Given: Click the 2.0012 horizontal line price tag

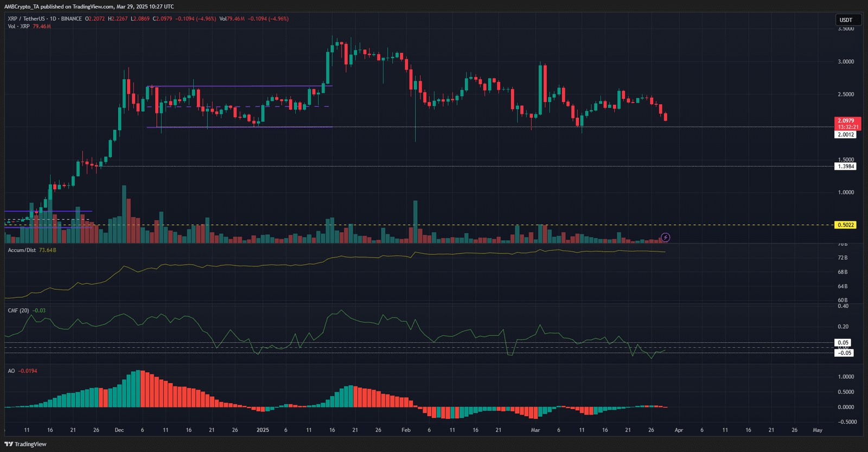Looking at the screenshot, I should [845, 135].
